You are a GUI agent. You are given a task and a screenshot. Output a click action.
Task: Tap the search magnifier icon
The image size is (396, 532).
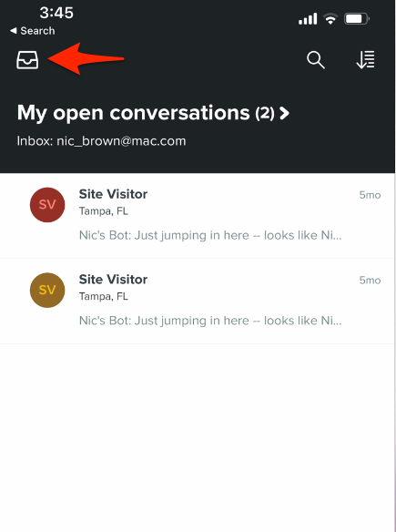tap(316, 60)
